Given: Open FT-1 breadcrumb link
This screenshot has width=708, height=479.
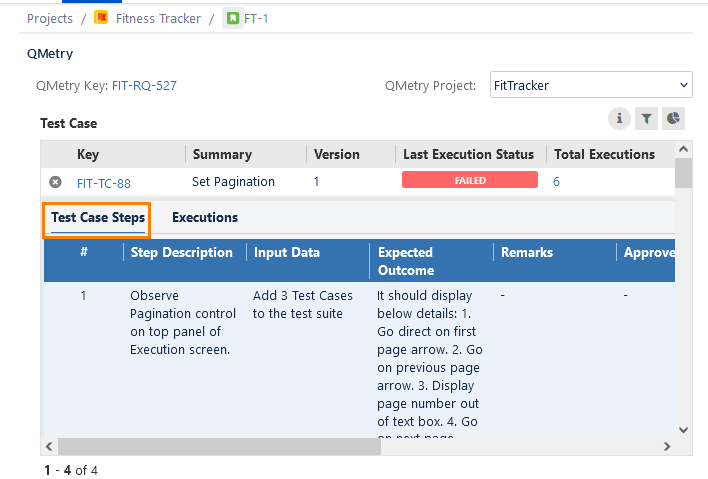Looking at the screenshot, I should click(x=256, y=19).
